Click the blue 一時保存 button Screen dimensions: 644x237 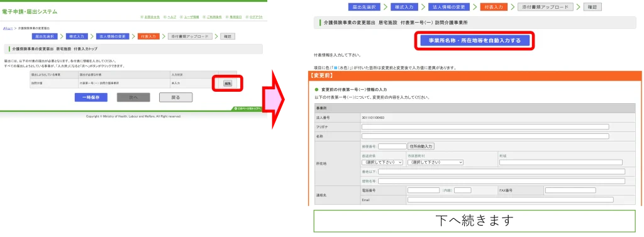coord(91,97)
